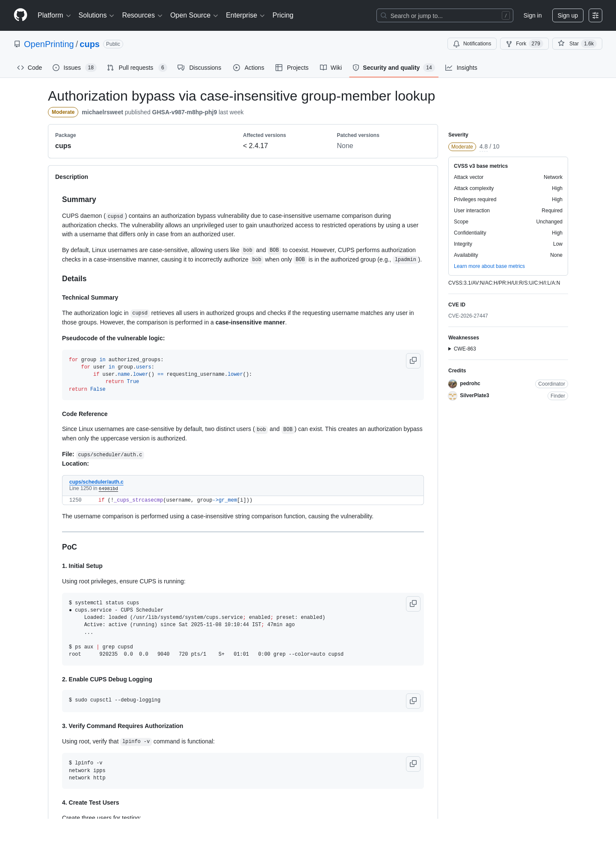Viewport: 616px width, 856px height.
Task: Open Learn more about base metrics link
Action: (489, 266)
